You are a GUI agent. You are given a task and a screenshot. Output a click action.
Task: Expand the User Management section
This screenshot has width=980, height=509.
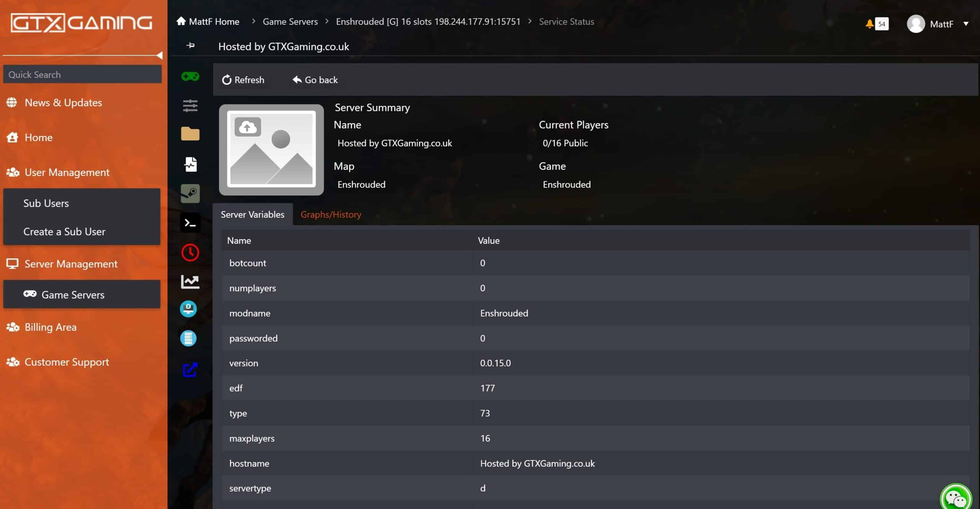67,172
